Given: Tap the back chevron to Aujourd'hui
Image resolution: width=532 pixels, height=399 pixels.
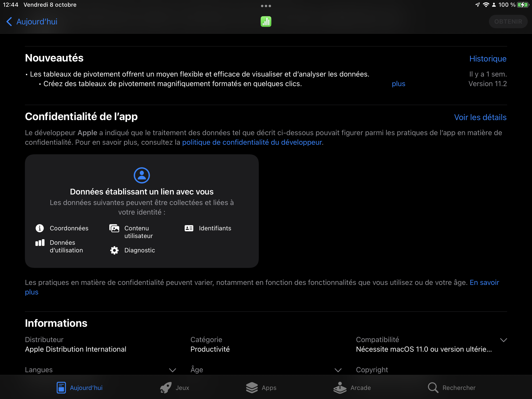Looking at the screenshot, I should point(9,22).
